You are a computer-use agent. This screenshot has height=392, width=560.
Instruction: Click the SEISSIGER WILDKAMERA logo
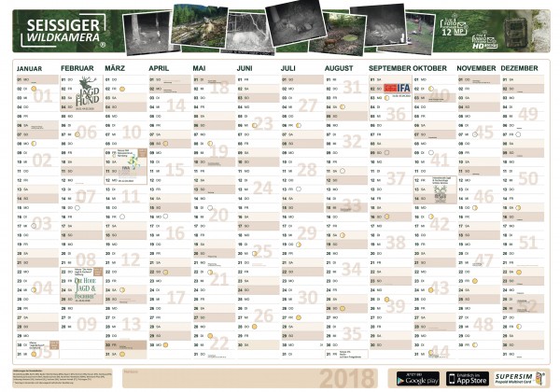click(x=63, y=31)
